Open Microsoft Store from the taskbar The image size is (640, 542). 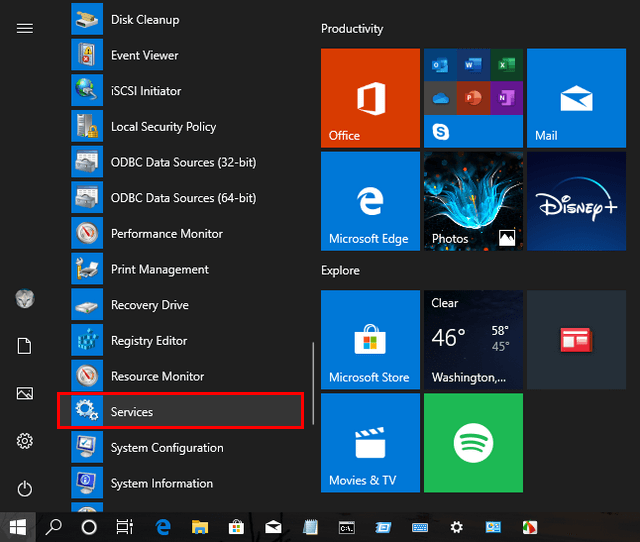236,527
